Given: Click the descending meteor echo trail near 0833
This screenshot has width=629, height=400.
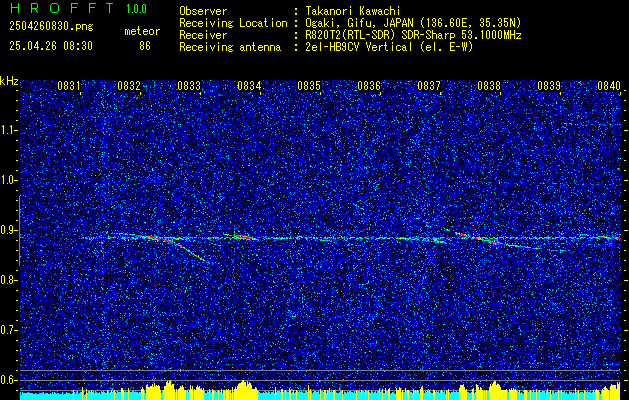Looking at the screenshot, I should click(185, 249).
